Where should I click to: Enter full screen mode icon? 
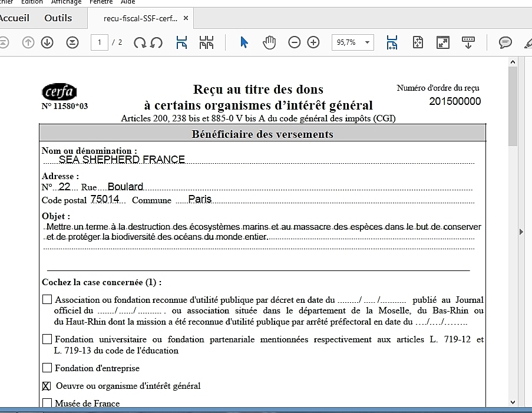(x=443, y=42)
